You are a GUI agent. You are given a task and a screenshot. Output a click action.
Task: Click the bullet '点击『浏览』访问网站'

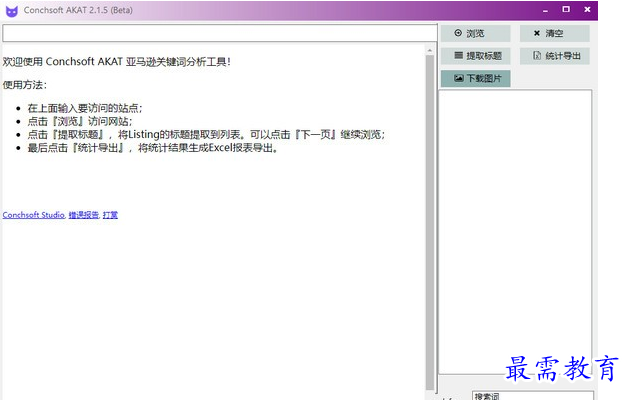(80, 121)
